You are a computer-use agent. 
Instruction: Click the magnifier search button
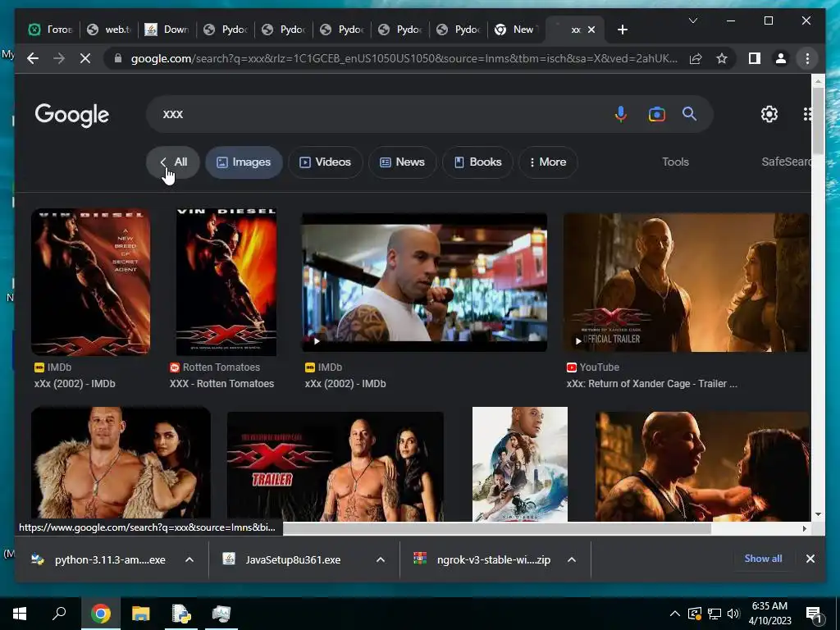coord(689,113)
